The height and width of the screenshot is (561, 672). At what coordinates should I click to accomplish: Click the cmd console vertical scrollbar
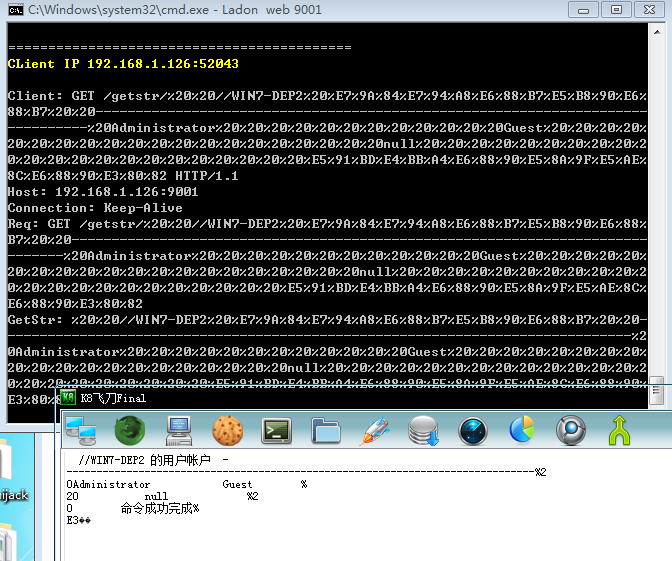click(656, 200)
